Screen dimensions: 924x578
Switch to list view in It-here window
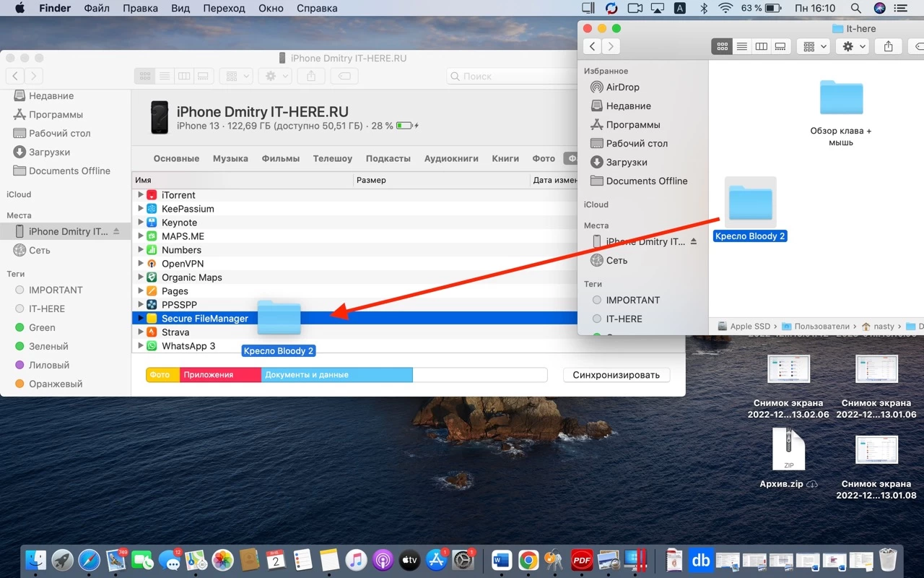pos(741,46)
